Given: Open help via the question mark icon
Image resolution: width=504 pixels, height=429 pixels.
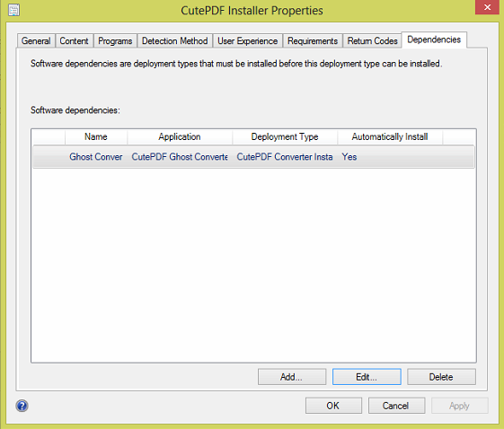Looking at the screenshot, I should (22, 406).
